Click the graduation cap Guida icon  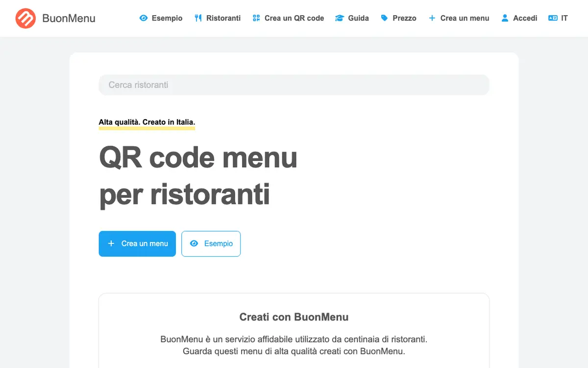coord(340,18)
